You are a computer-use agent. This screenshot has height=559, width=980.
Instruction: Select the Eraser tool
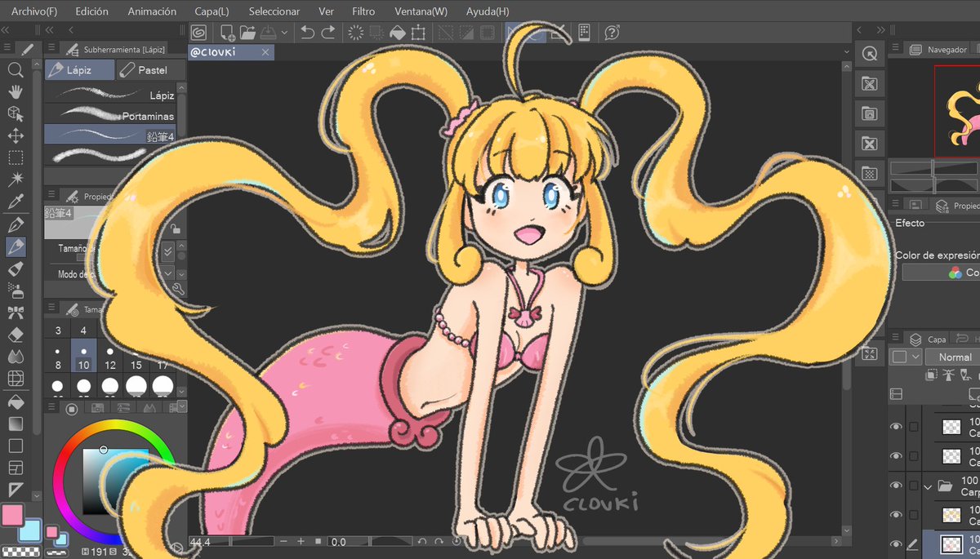pyautogui.click(x=16, y=335)
